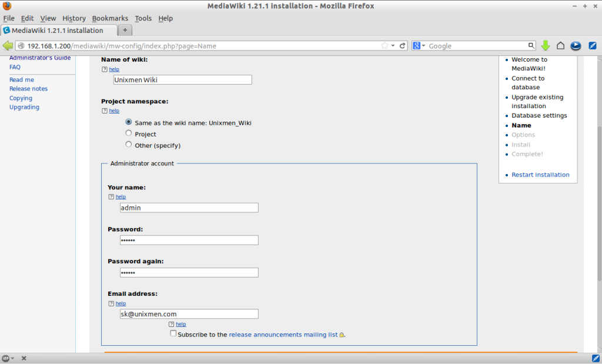
Task: Click the Firefox logo in title bar
Action: (x=7, y=6)
